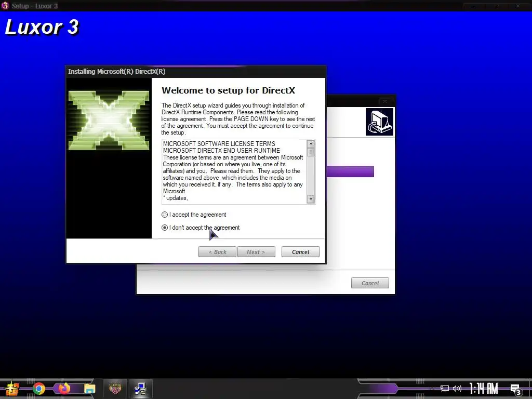This screenshot has width=532, height=399.
Task: Click the Luxor 3 title bar icon
Action: click(x=5, y=5)
